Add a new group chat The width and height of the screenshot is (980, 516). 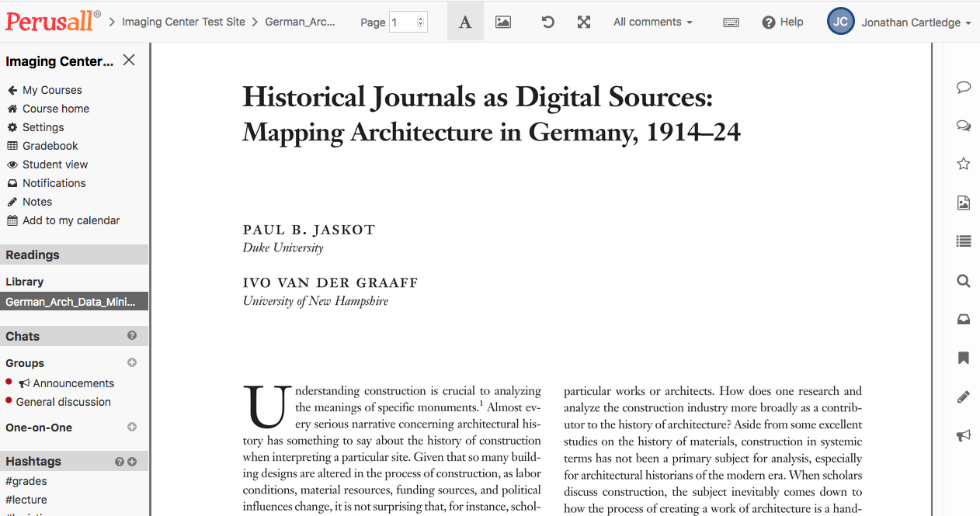tap(132, 362)
